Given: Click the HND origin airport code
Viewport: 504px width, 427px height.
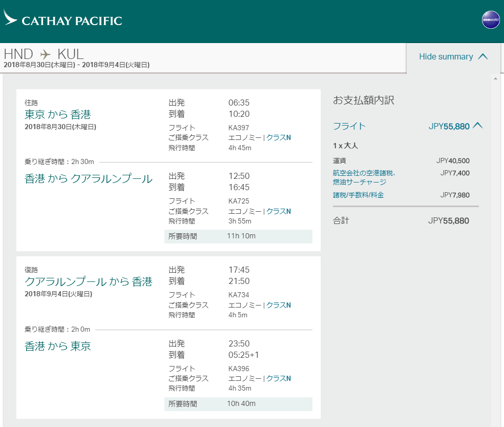Looking at the screenshot, I should [18, 54].
